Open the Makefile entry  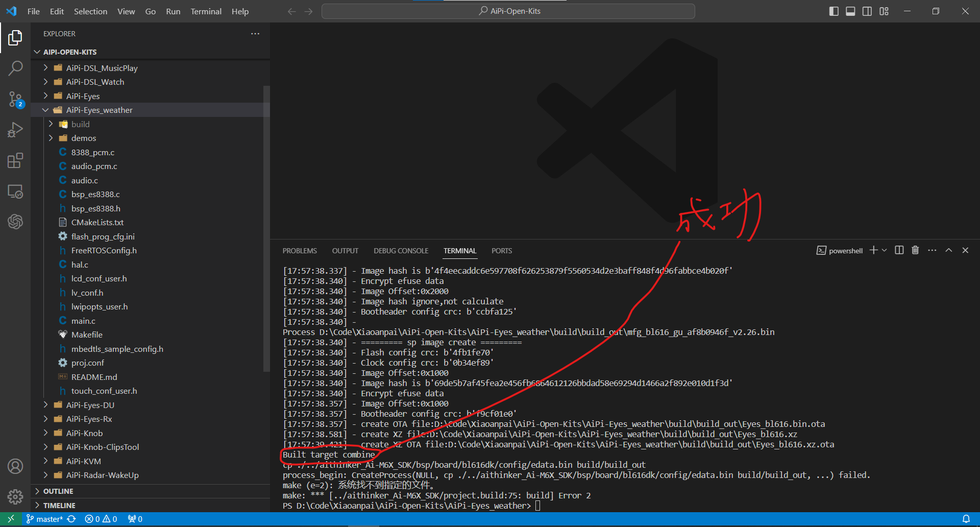[150, 334]
